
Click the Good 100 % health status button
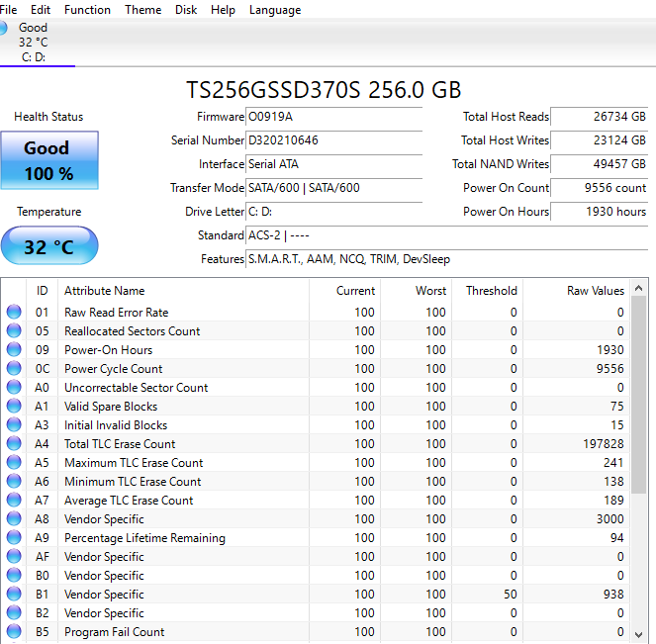coord(49,160)
